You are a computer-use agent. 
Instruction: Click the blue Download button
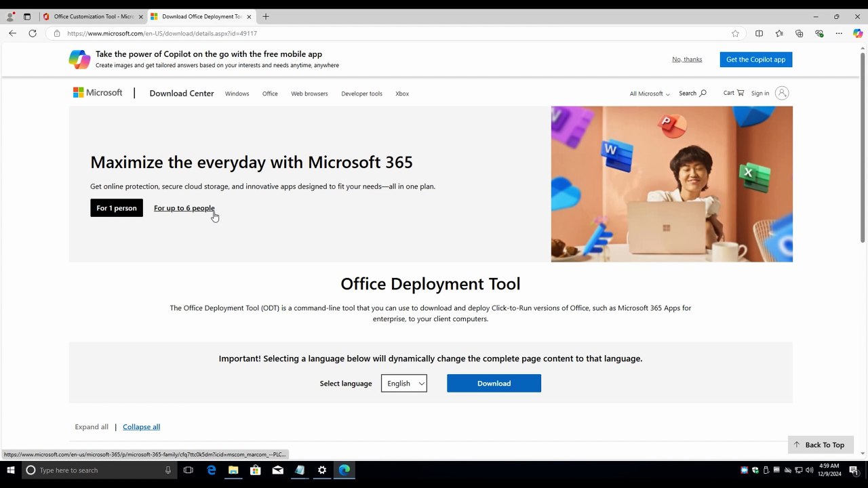pos(494,383)
